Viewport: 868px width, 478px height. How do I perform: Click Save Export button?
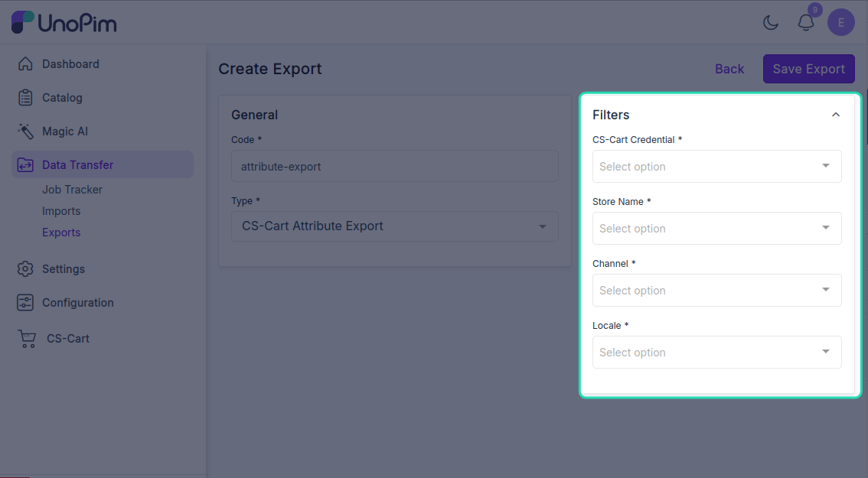pyautogui.click(x=809, y=69)
